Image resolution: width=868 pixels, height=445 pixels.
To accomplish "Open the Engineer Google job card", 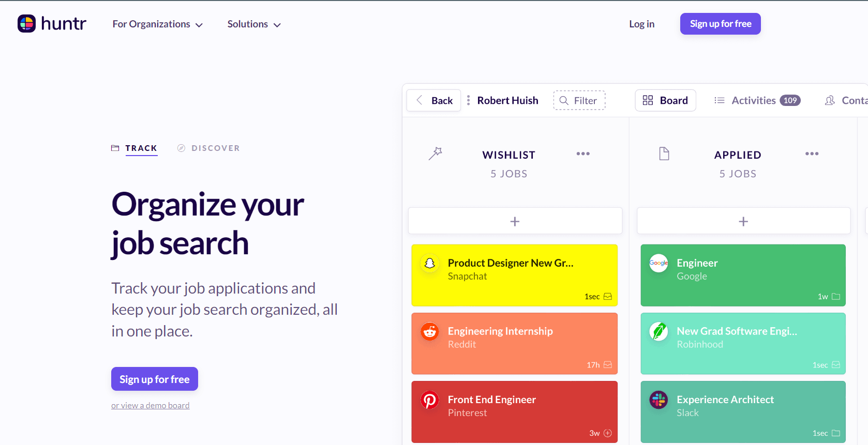I will tap(743, 275).
